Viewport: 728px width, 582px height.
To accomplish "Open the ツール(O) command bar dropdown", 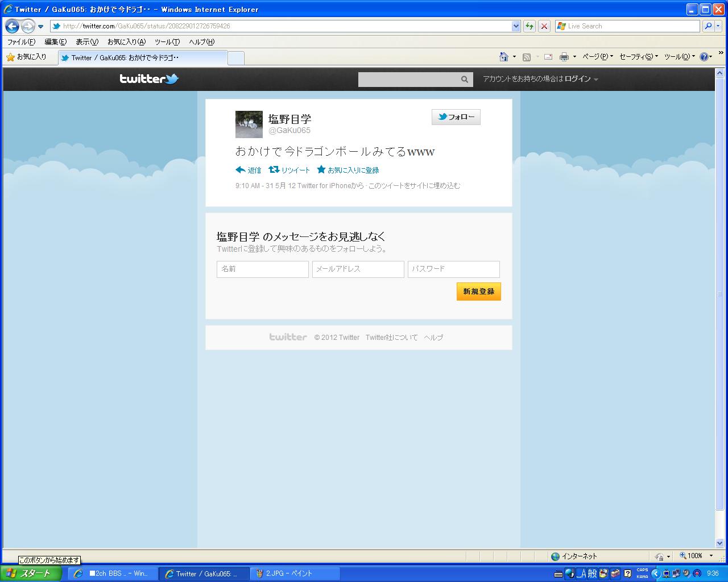I will point(680,57).
